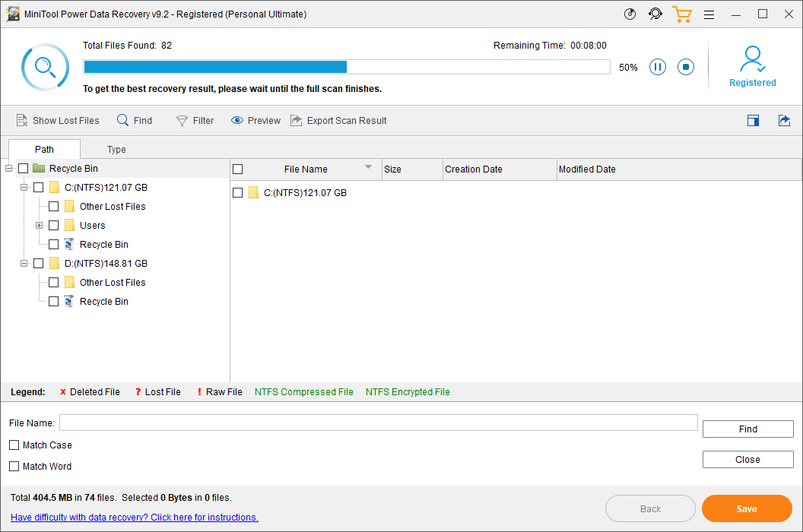Image resolution: width=803 pixels, height=532 pixels.
Task: Check the root Recycle Bin checkbox
Action: tap(23, 169)
